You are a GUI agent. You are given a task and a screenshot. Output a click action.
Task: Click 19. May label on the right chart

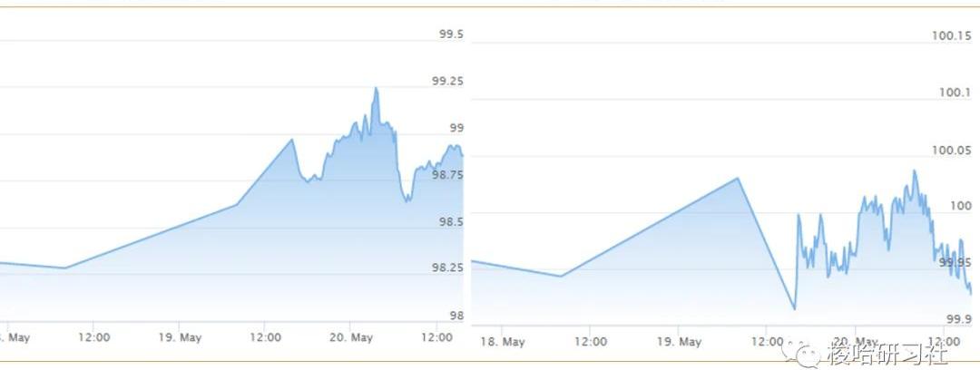pyautogui.click(x=679, y=342)
